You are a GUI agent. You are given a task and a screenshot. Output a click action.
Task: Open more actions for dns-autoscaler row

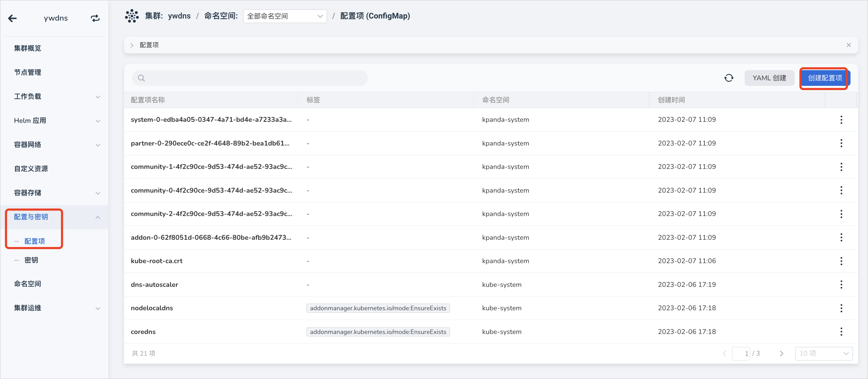pos(841,284)
